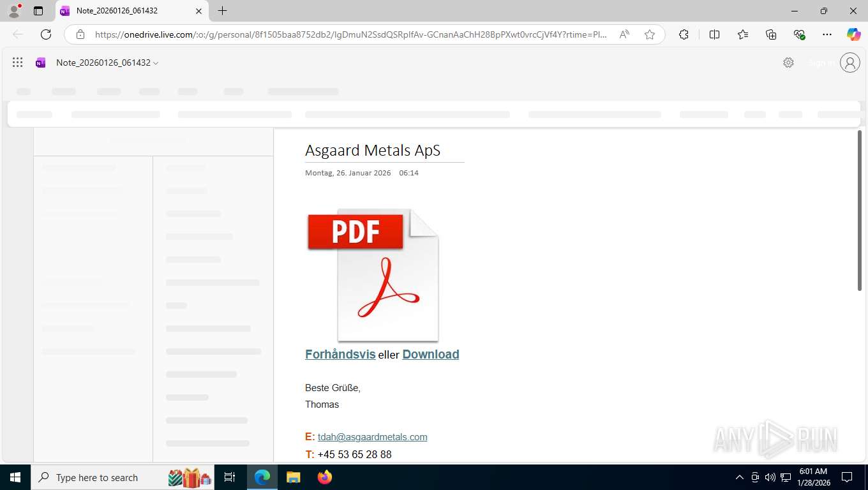This screenshot has width=868, height=490.
Task: Click the Thomas signature text
Action: [x=322, y=405]
